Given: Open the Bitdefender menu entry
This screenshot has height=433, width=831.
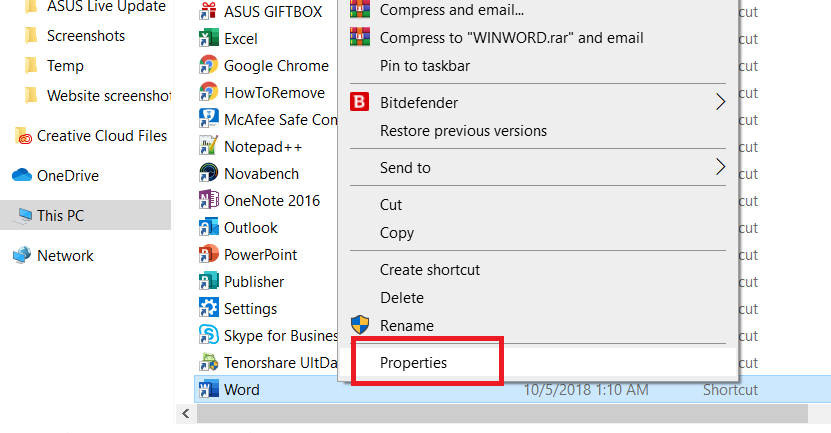Looking at the screenshot, I should [x=538, y=102].
